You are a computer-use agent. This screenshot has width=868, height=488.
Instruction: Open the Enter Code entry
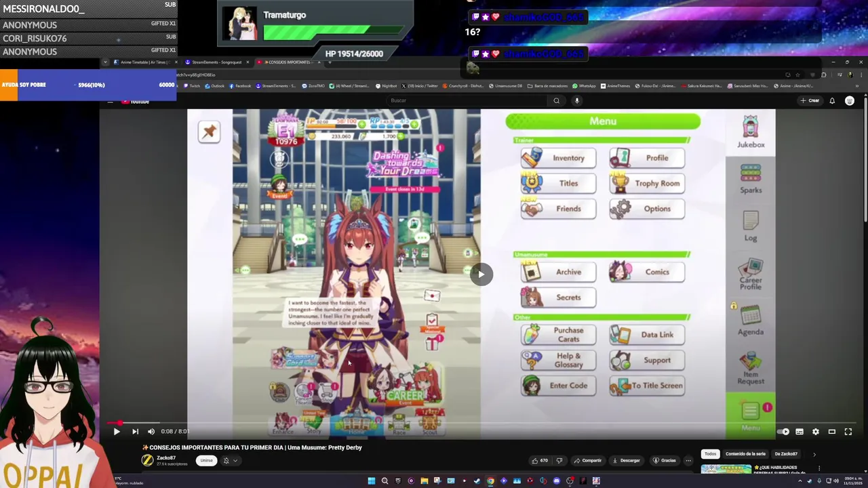(x=558, y=386)
